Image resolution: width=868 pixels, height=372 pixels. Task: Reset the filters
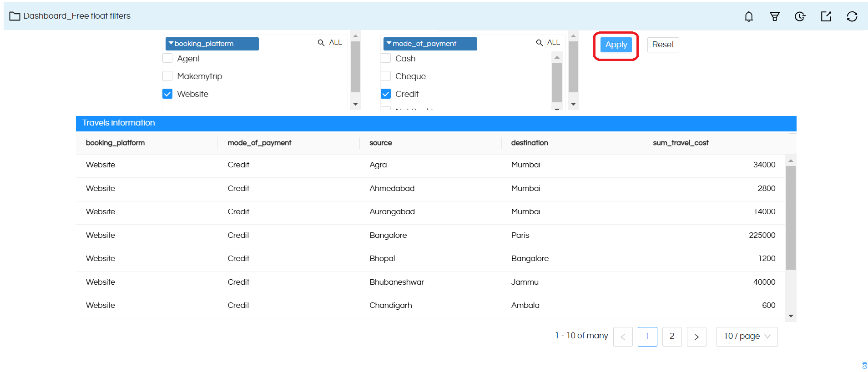pos(663,45)
